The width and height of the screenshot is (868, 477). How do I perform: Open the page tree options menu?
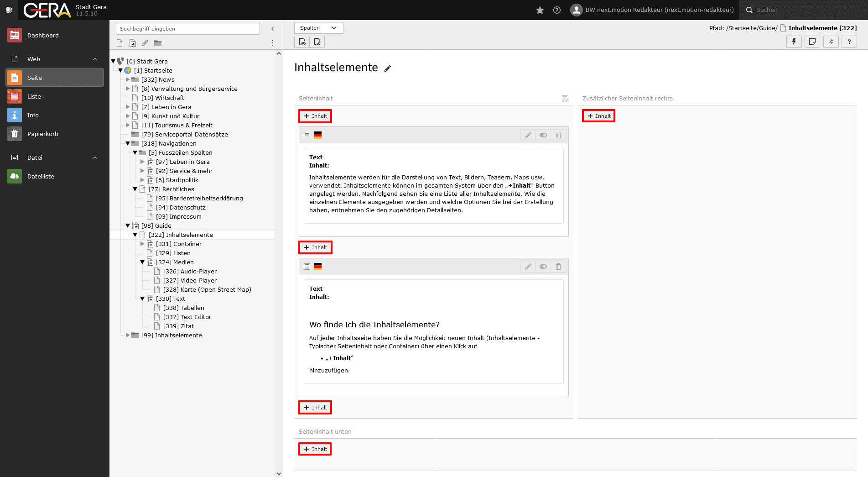pos(273,43)
